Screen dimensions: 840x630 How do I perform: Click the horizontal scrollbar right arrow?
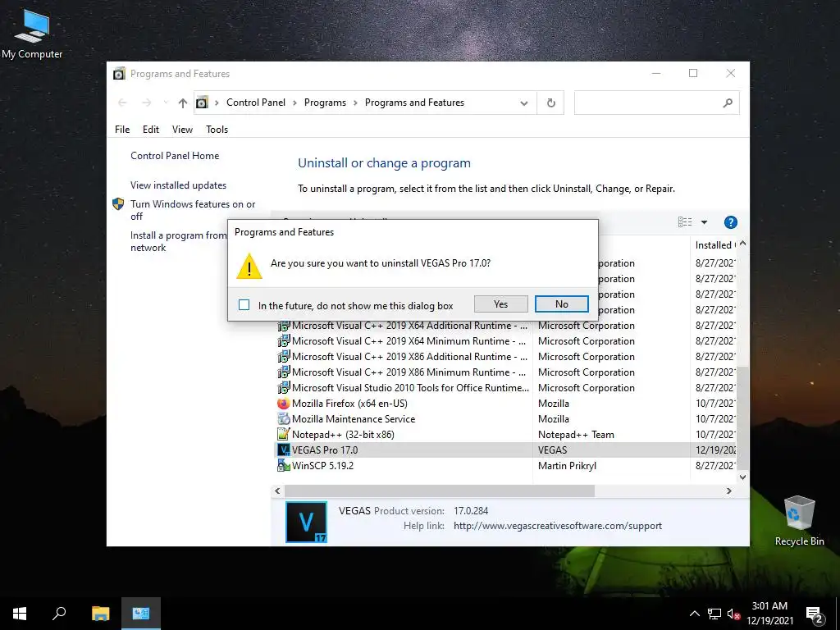729,491
